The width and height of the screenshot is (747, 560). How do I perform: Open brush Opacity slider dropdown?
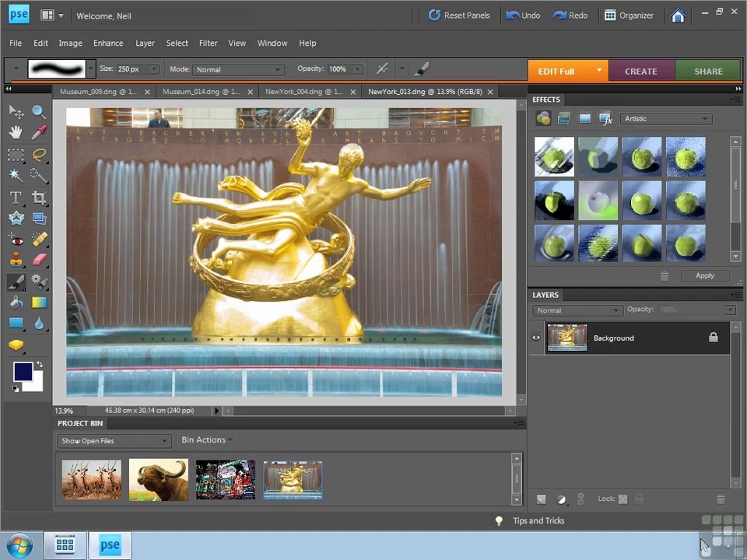click(357, 69)
